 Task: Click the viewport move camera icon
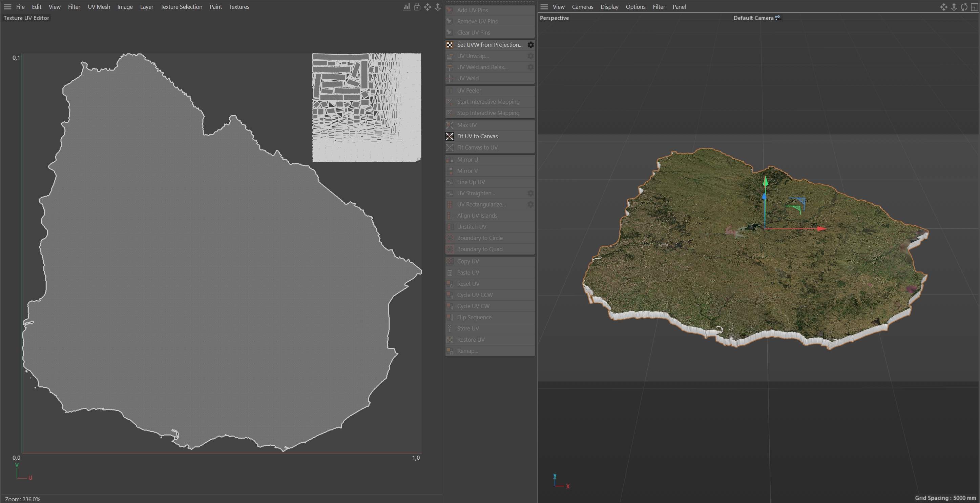(943, 7)
